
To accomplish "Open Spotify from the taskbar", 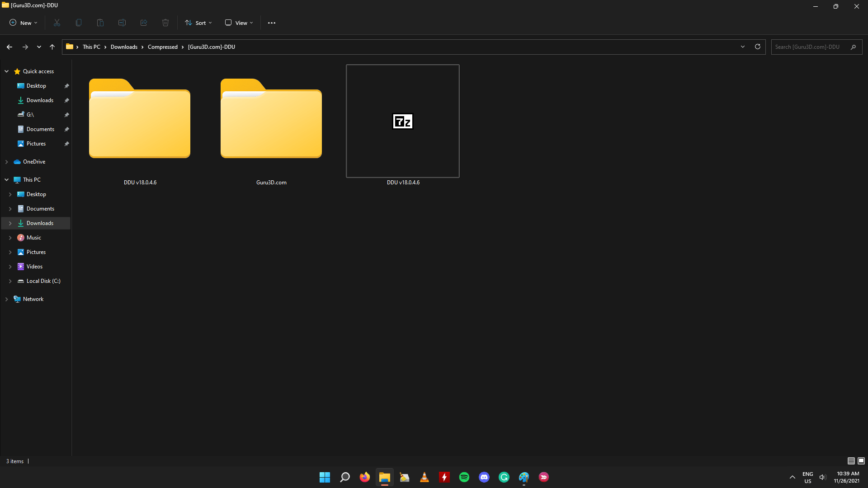I will [463, 477].
